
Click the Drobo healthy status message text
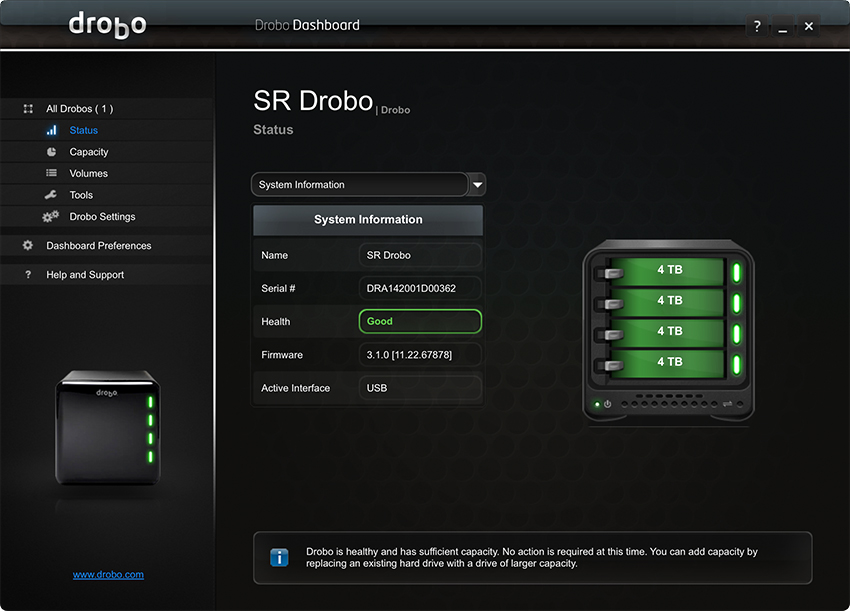coord(532,557)
